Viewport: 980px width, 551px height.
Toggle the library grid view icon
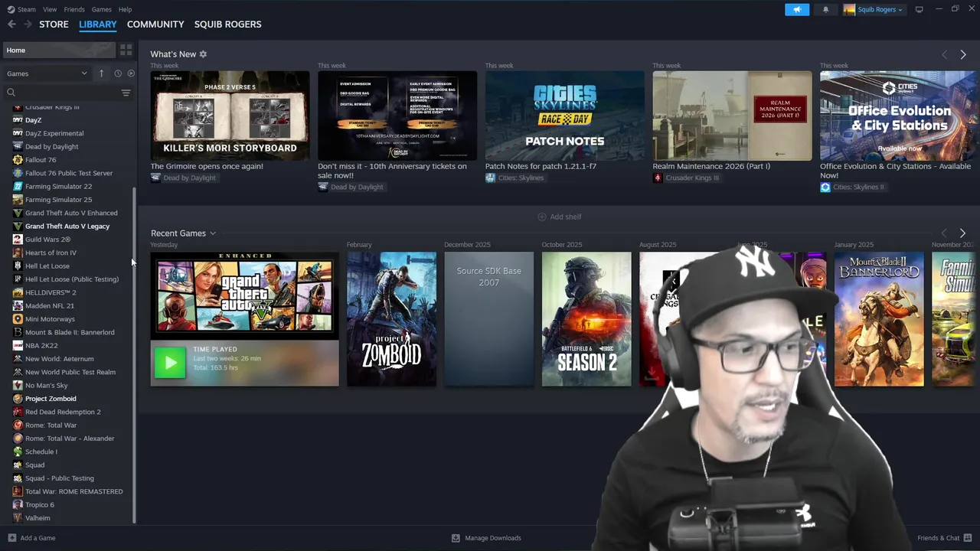126,50
